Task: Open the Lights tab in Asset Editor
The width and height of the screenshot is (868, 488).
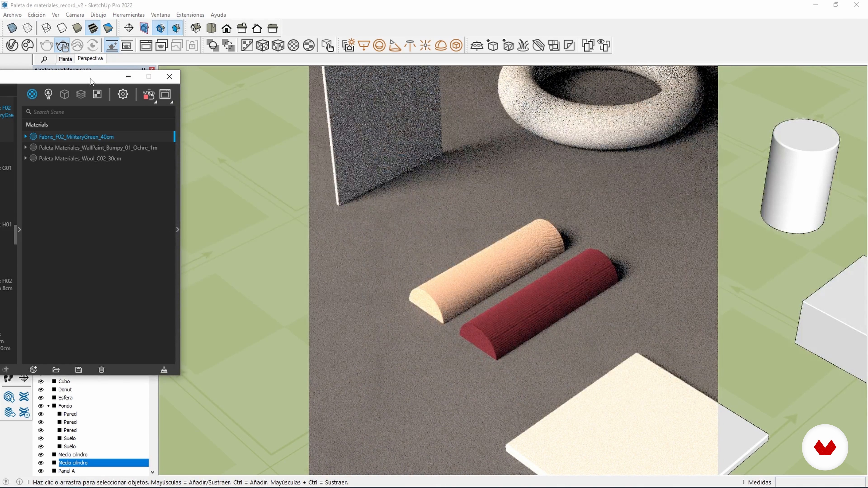Action: [x=48, y=94]
